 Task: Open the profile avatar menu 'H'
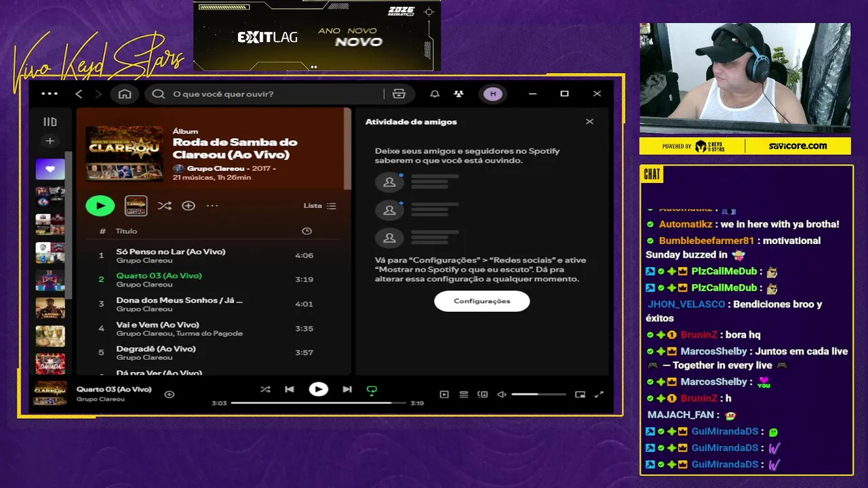click(x=493, y=94)
